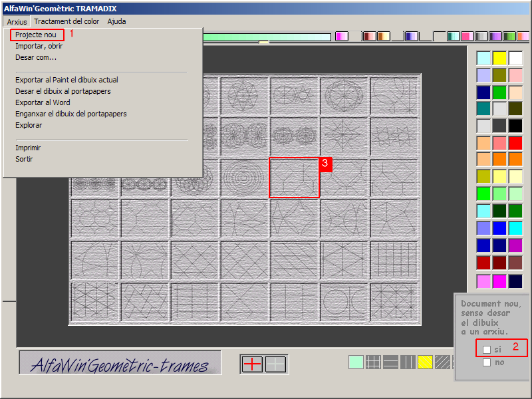
Task: Select the Explorar menu entry
Action: point(29,125)
